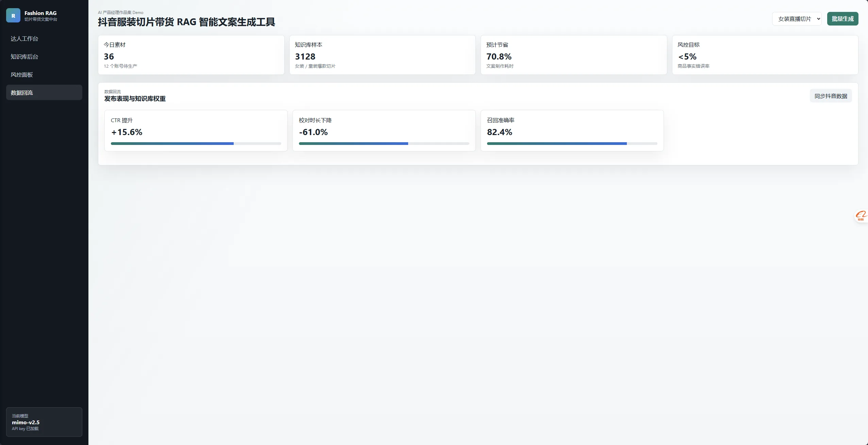Click the 切片带货文案中台 subtitle
The height and width of the screenshot is (445, 868).
click(x=41, y=19)
